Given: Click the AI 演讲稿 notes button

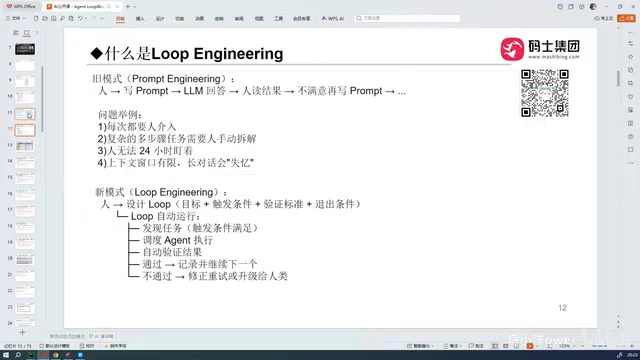Looking at the screenshot, I should [101, 336].
